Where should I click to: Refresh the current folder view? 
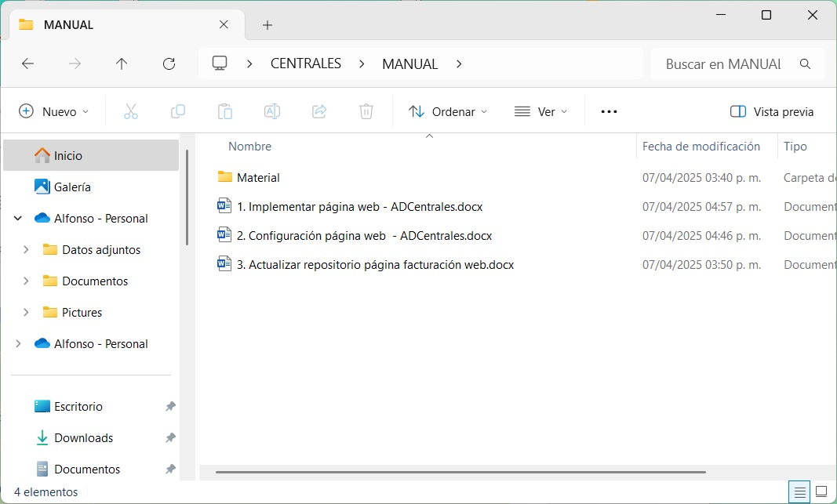pos(169,64)
